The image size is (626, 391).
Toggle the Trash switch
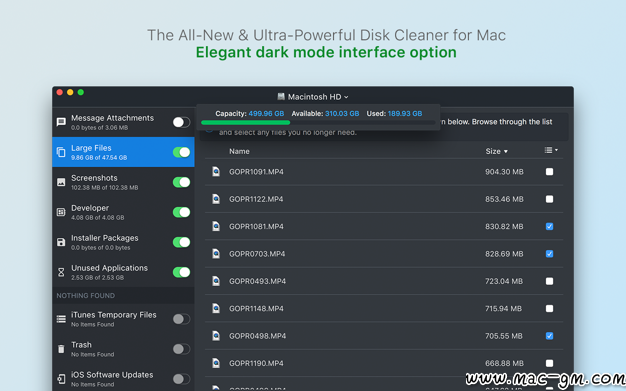(x=181, y=349)
